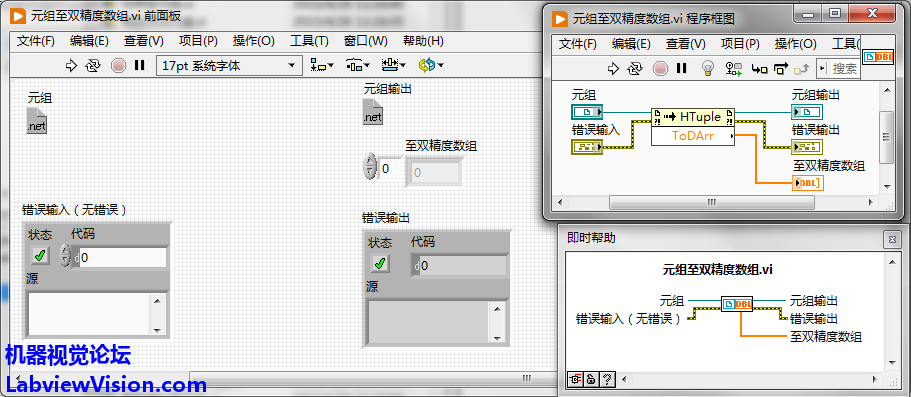Run the front panel VI with arrow
This screenshot has height=397, width=911.
coord(71,66)
